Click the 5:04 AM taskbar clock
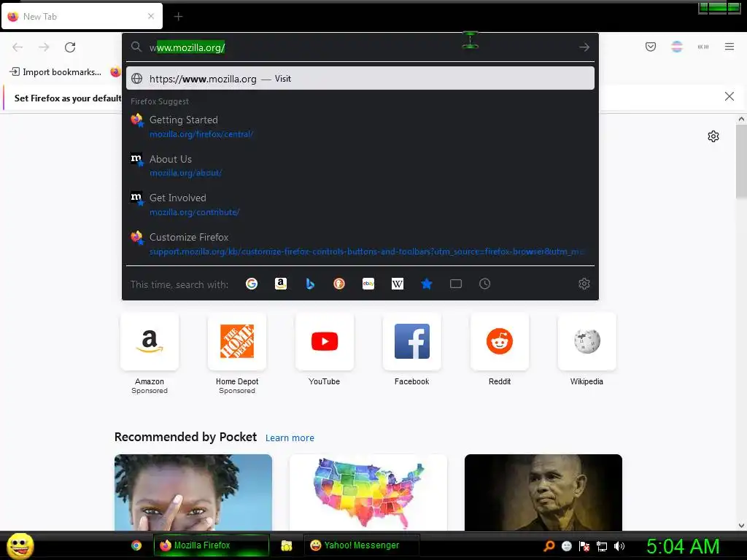 pyautogui.click(x=683, y=546)
